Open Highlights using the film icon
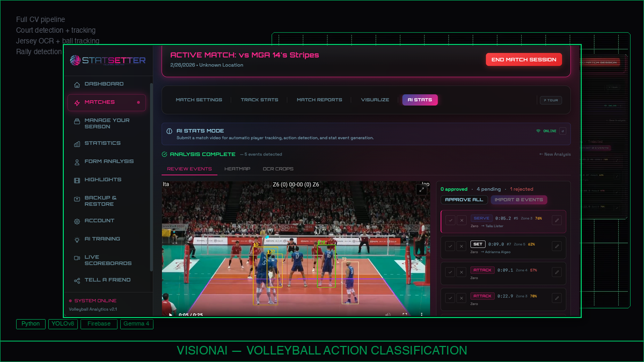Screen dimensions: 644x362 coord(76,180)
